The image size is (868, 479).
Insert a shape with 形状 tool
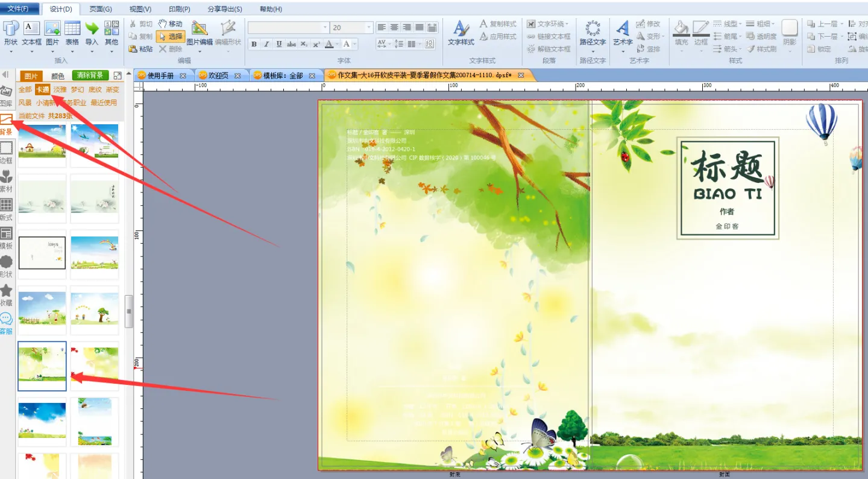pos(11,34)
